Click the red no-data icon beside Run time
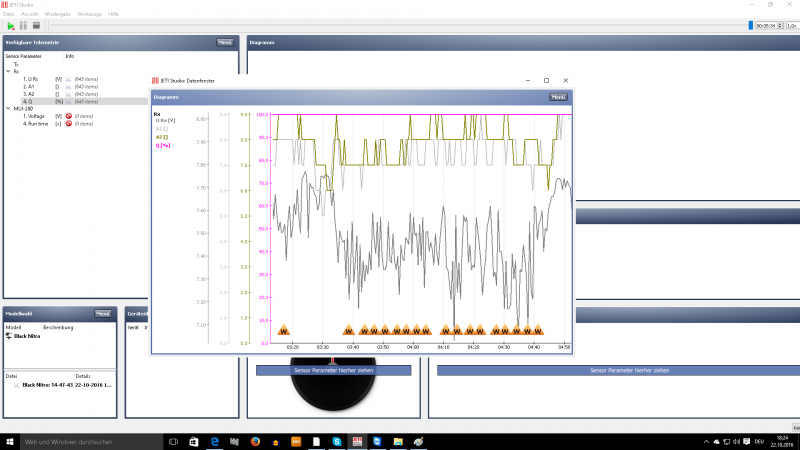This screenshot has width=800, height=450. pos(69,124)
